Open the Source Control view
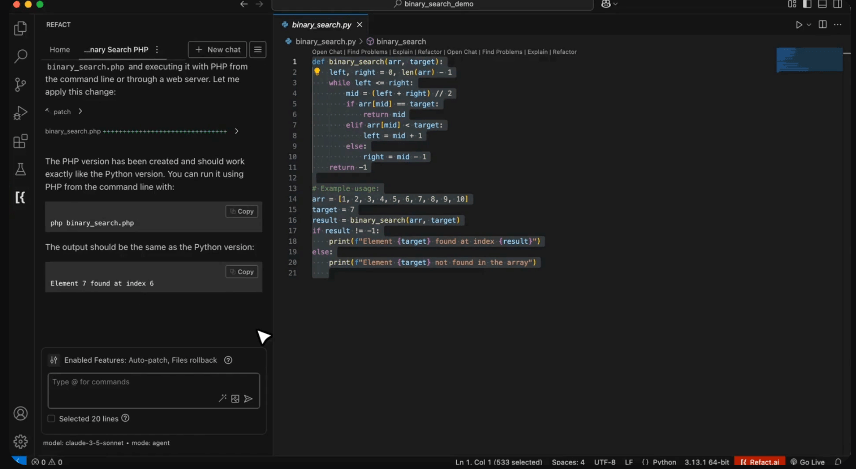The width and height of the screenshot is (856, 469). 20,84
